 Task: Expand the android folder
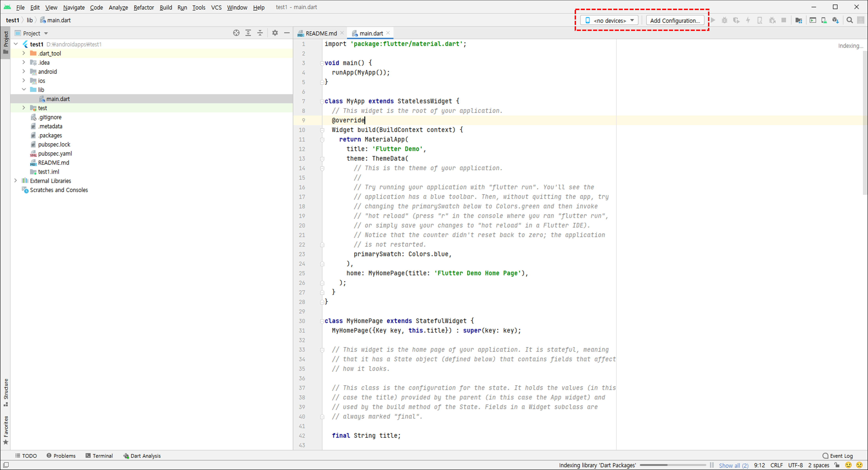click(24, 71)
